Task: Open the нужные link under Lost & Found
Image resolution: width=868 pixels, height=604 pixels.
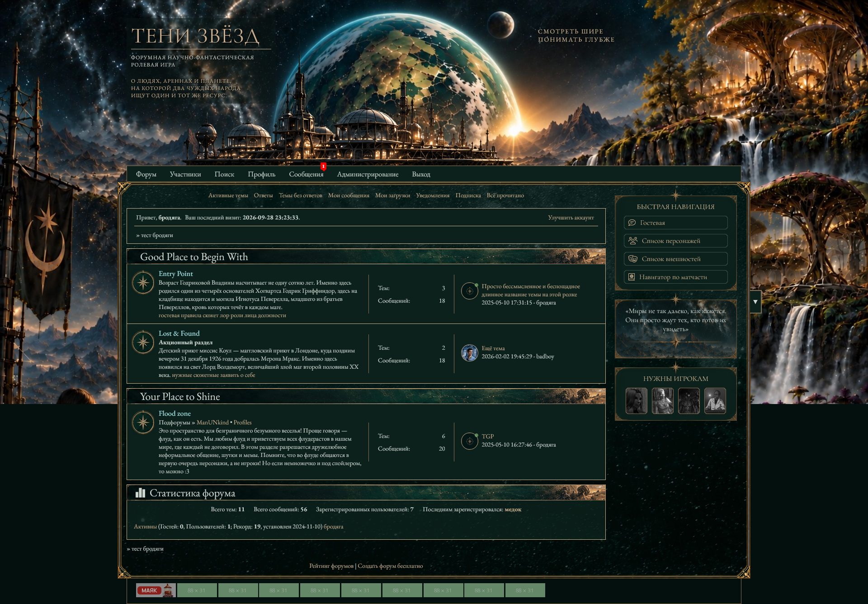Action: [x=182, y=375]
